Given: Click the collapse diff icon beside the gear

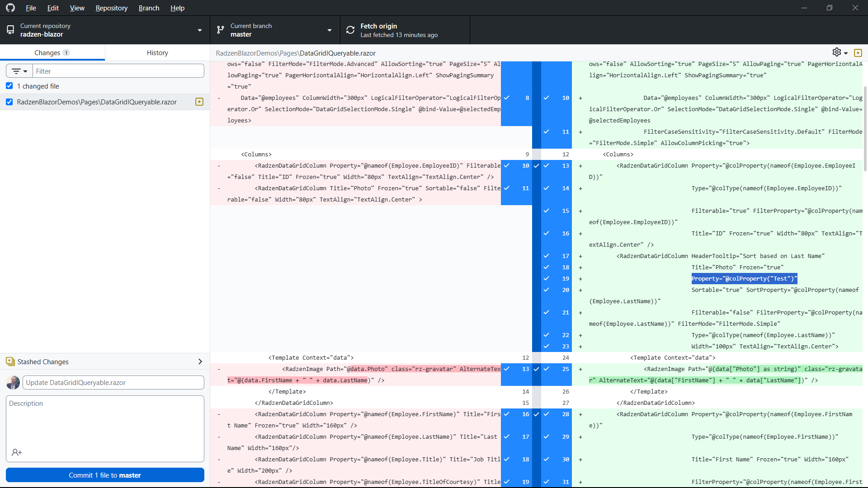Looking at the screenshot, I should (x=858, y=53).
